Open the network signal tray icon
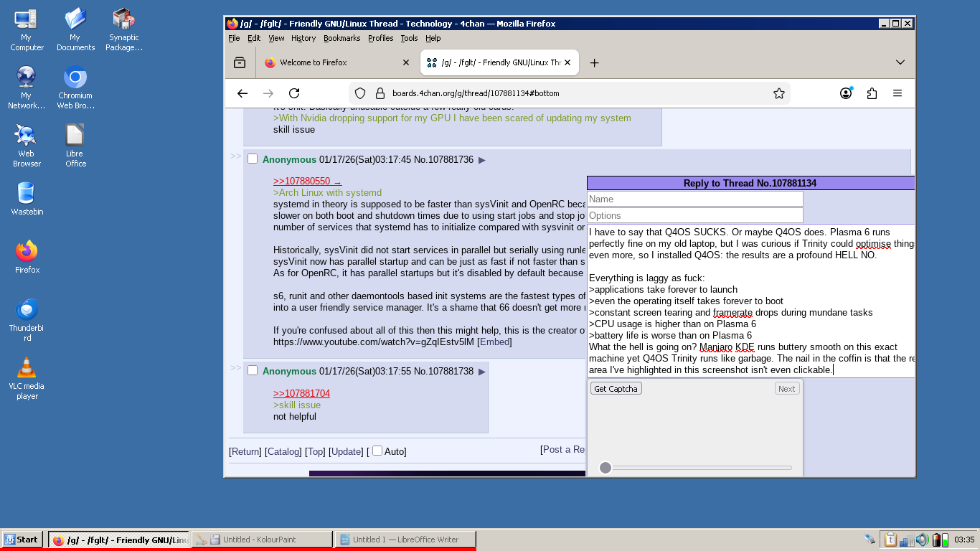The image size is (980, 551). point(907,540)
